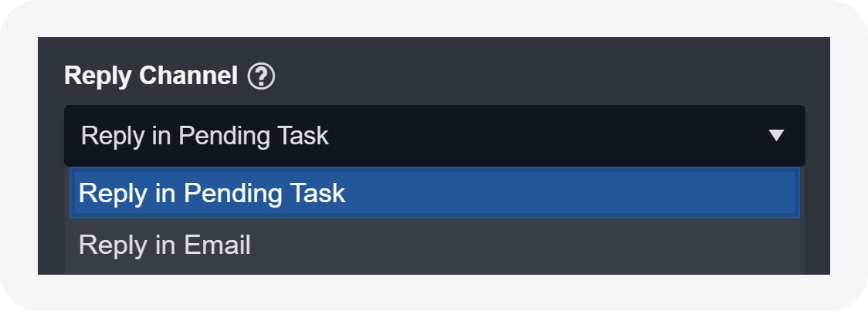Toggle the dropdown using its down arrow
The width and height of the screenshot is (868, 311).
tap(776, 136)
